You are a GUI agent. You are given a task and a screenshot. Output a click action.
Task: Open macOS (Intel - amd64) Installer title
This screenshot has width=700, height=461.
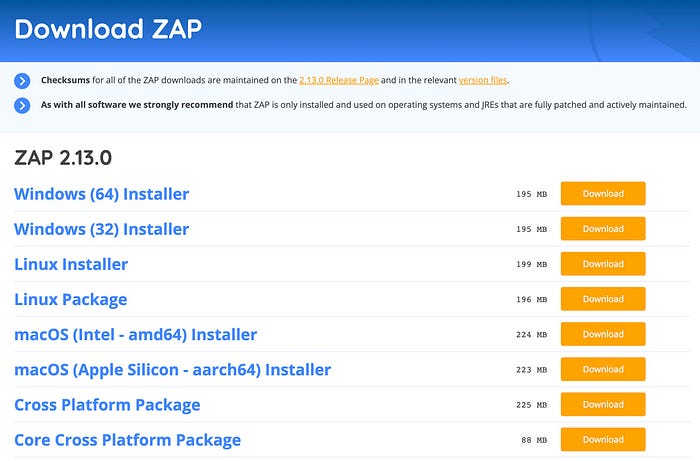(x=136, y=335)
